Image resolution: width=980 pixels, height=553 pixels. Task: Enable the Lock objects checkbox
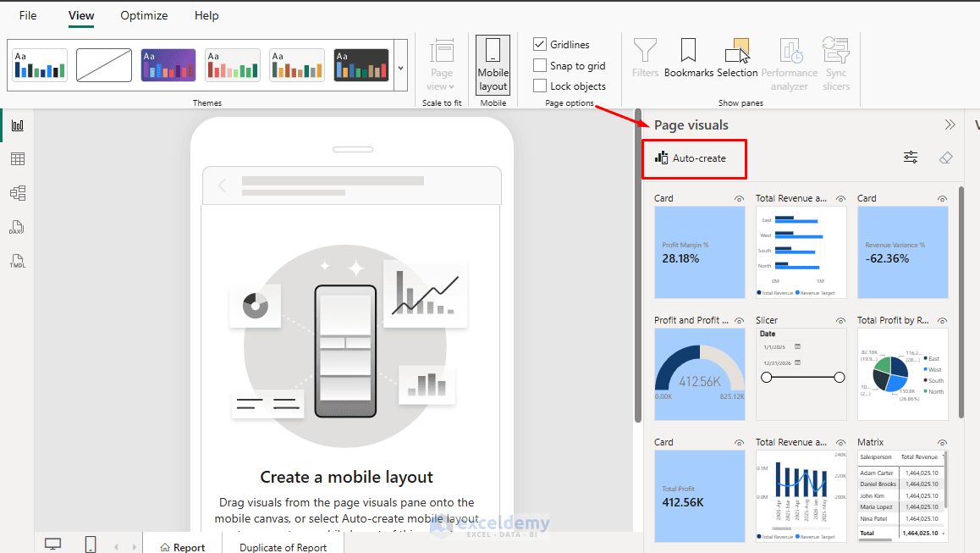click(x=540, y=86)
